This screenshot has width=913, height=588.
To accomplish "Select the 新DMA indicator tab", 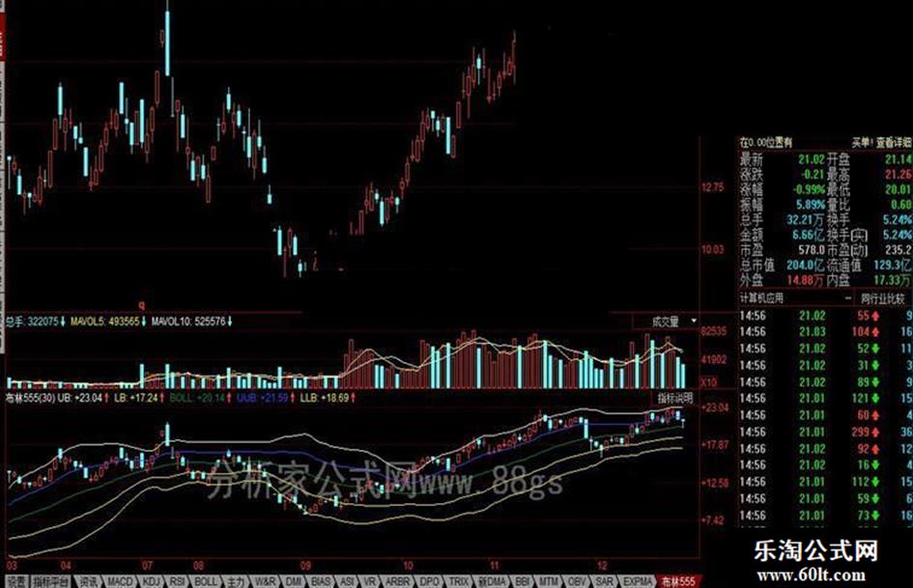I will click(492, 581).
